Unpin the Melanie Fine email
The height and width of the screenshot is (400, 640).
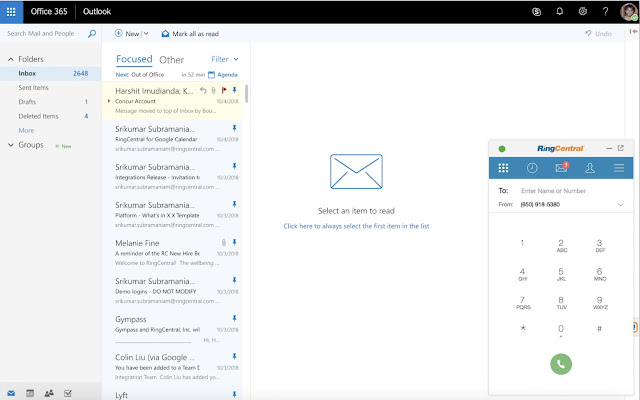pos(234,242)
